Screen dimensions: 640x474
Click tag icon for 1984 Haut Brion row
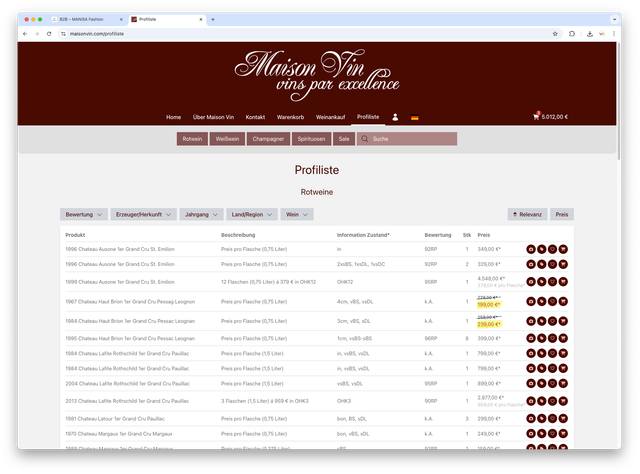(541, 322)
